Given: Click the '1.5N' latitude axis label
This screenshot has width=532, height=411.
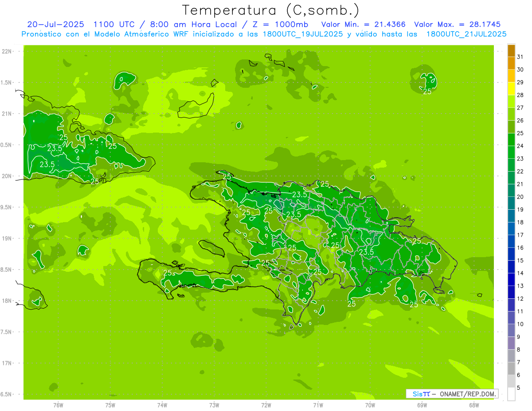Looking at the screenshot, I should coord(7,83).
